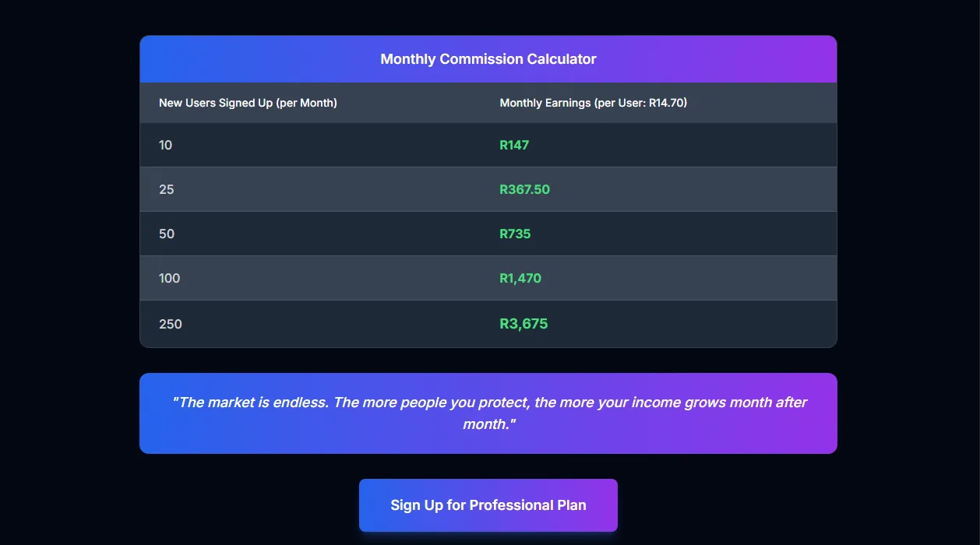Click the 250 users cell
This screenshot has height=545, width=980.
click(x=171, y=323)
